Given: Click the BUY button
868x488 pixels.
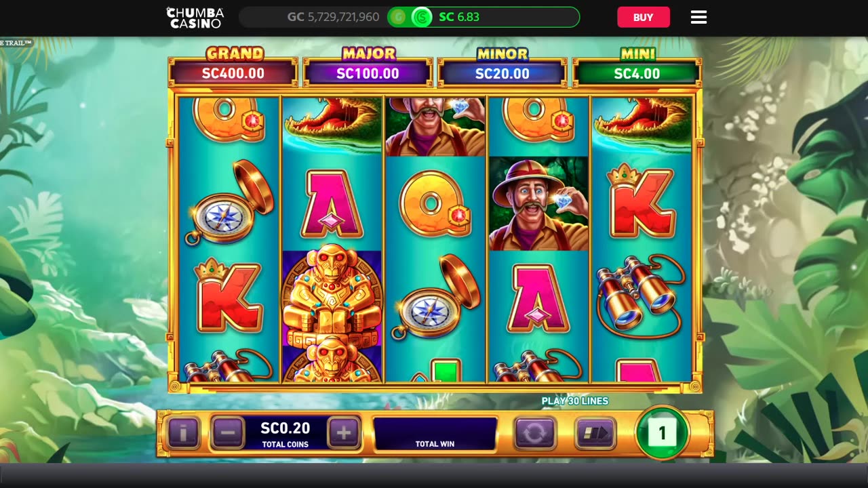Looking at the screenshot, I should [644, 17].
